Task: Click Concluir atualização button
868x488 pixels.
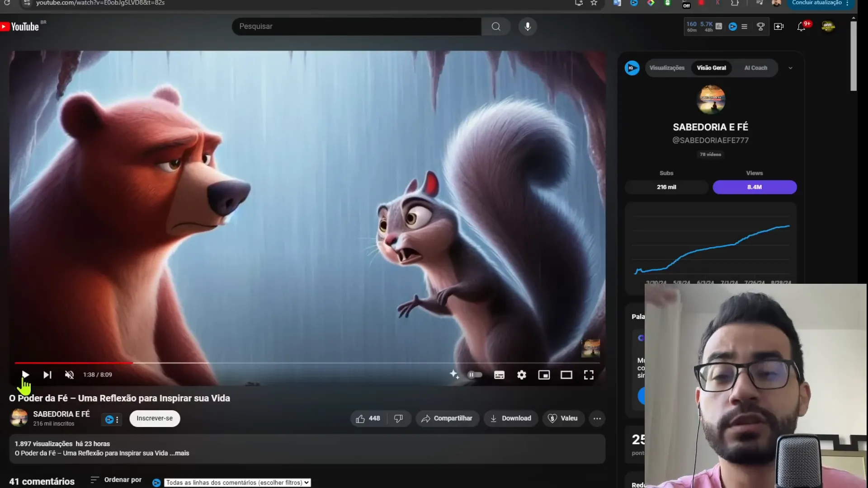Action: coord(816,3)
